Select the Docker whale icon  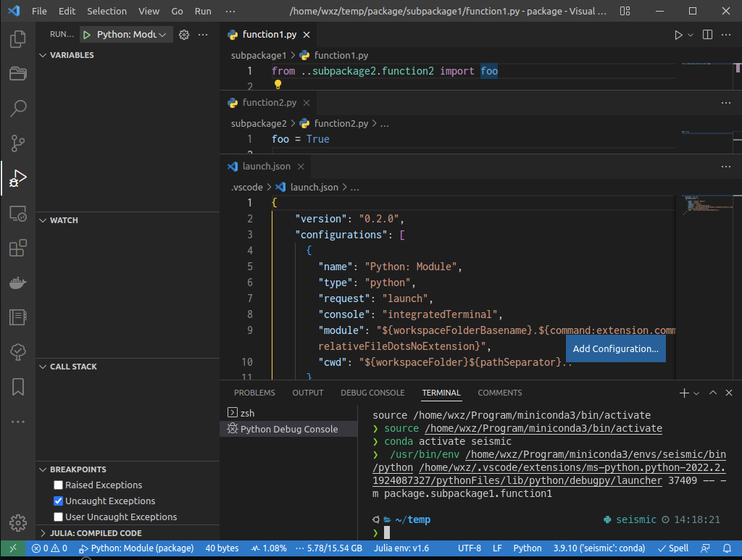click(17, 282)
